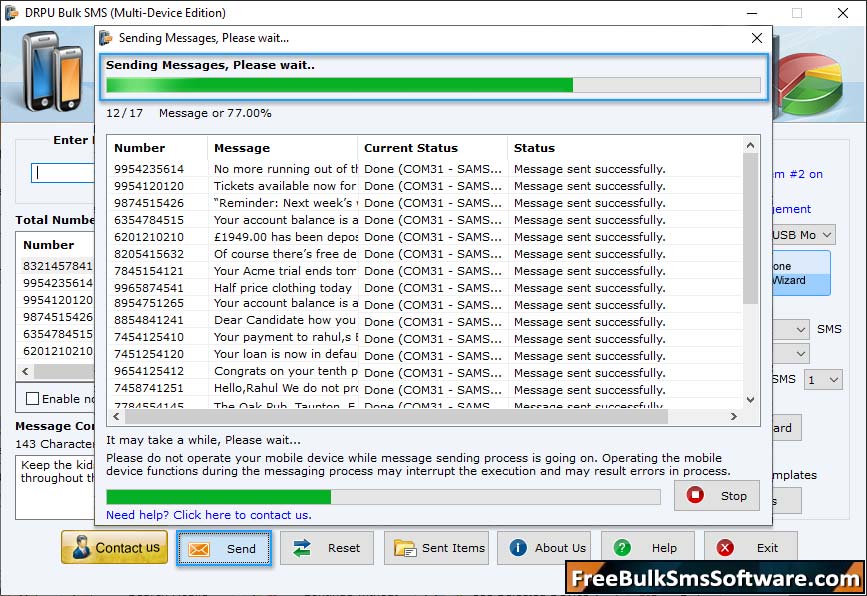
Task: Click the green Help question icon
Action: [x=622, y=548]
